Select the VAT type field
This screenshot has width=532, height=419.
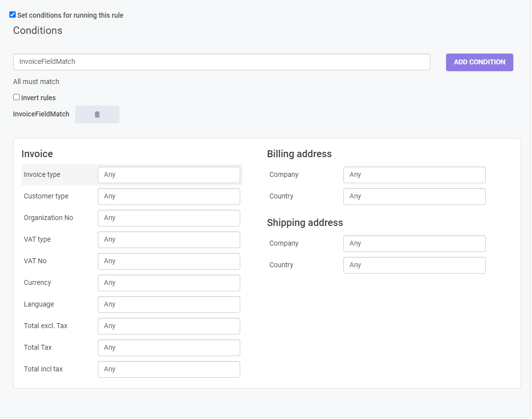(168, 240)
